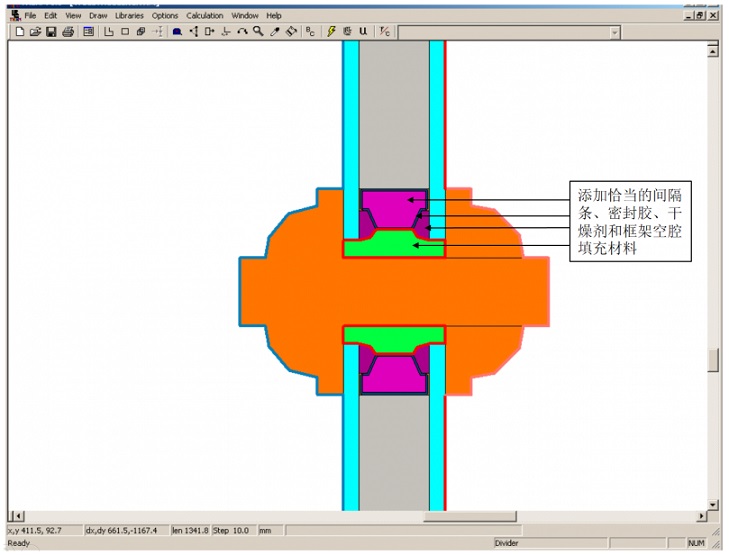Run calculation with the lightning bolt icon
Viewport: 729px width, 555px height.
(x=332, y=32)
